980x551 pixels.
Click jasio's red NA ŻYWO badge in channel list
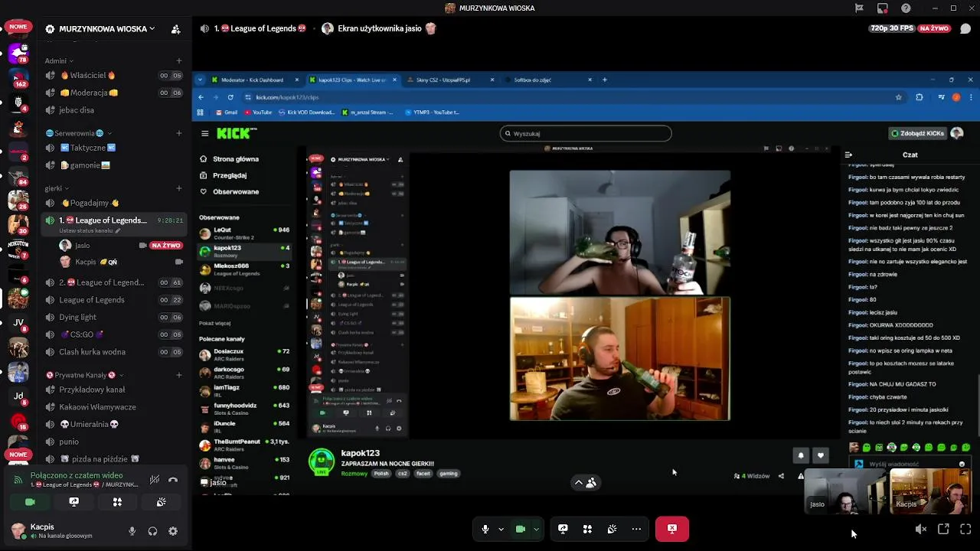click(166, 246)
